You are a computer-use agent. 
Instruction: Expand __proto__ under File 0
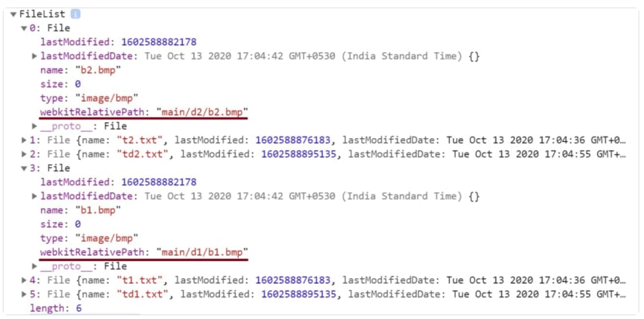pos(34,126)
